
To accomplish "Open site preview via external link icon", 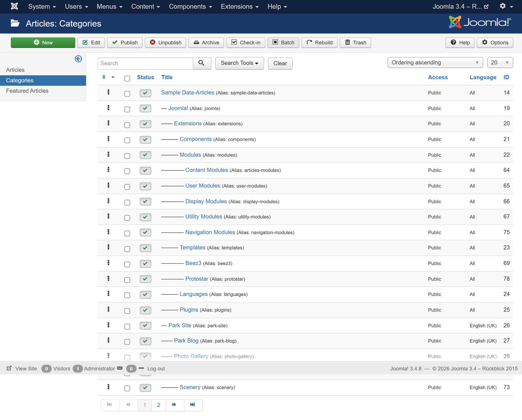I will click(486, 7).
